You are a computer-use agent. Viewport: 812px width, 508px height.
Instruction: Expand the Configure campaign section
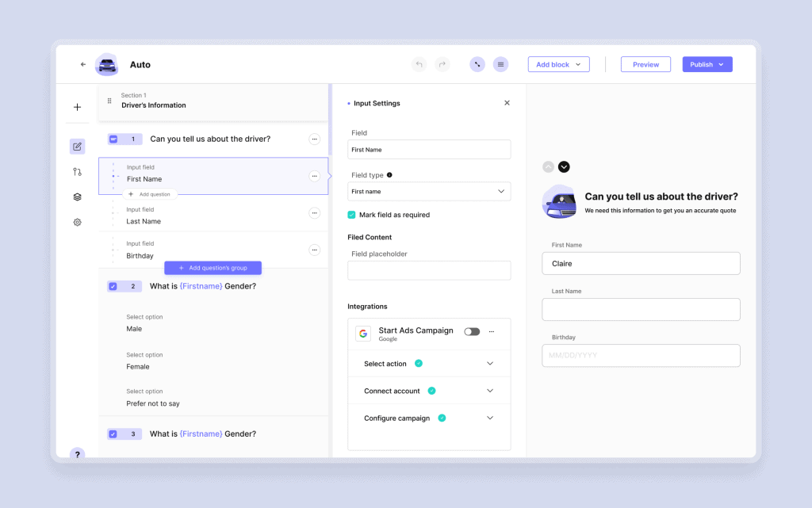[429, 418]
